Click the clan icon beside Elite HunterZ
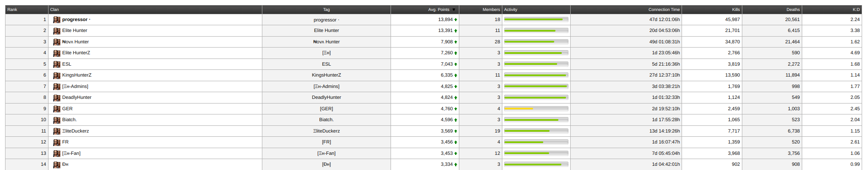Screen dimensions: 868x170 57,53
